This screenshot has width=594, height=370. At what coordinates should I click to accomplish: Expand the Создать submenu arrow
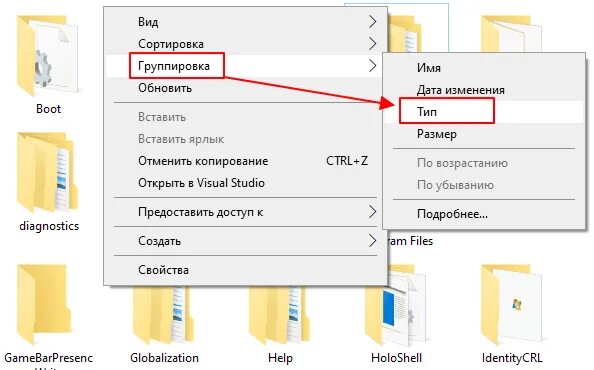point(373,241)
